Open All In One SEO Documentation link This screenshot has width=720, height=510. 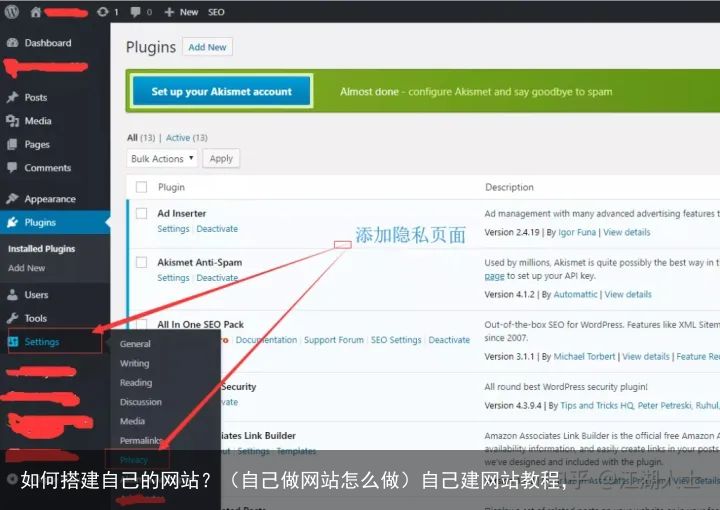point(266,340)
